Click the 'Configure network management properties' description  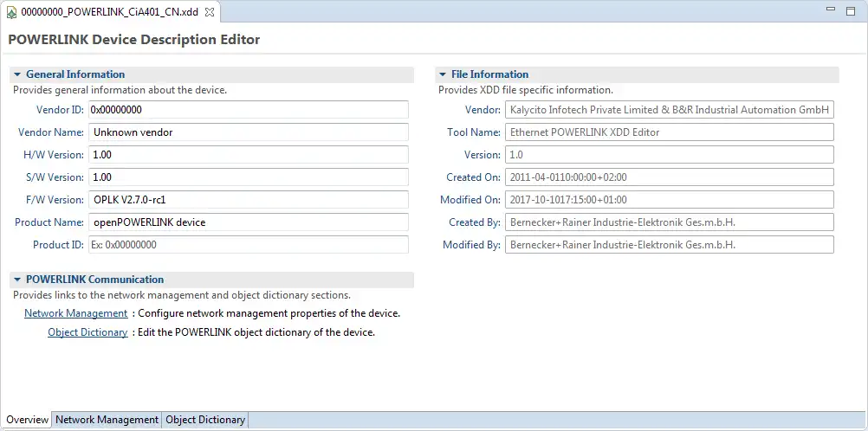click(x=269, y=313)
